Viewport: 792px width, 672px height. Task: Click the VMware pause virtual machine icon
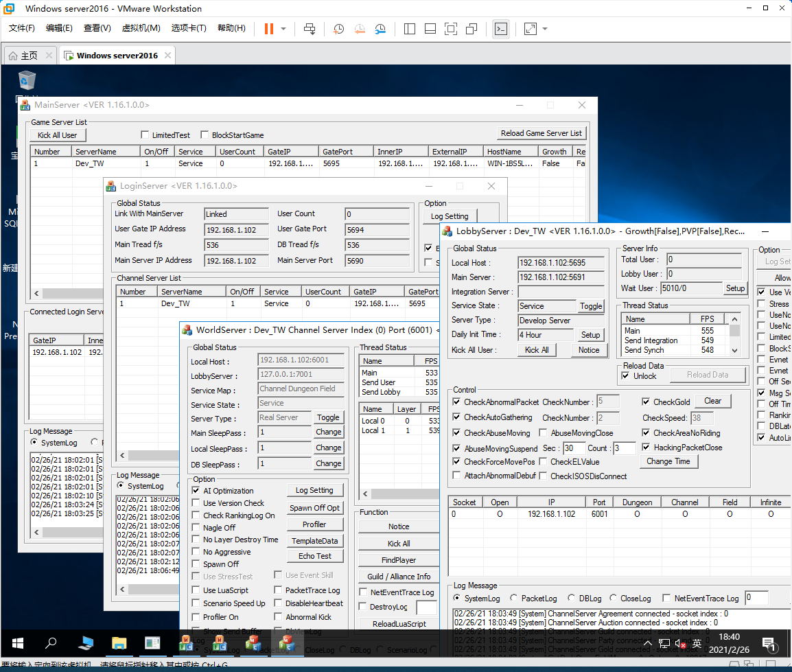point(268,29)
